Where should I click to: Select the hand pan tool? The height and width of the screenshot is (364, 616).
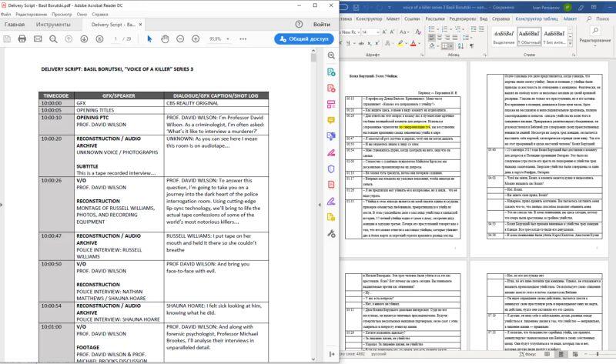(x=166, y=38)
